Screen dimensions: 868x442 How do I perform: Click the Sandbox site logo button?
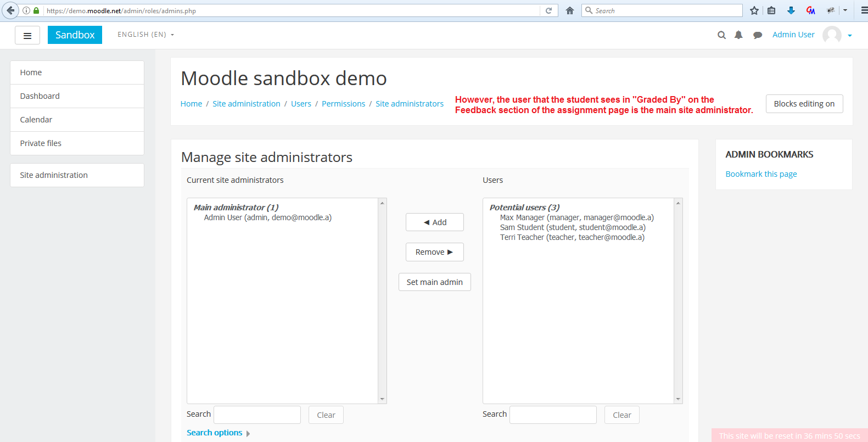pos(75,35)
